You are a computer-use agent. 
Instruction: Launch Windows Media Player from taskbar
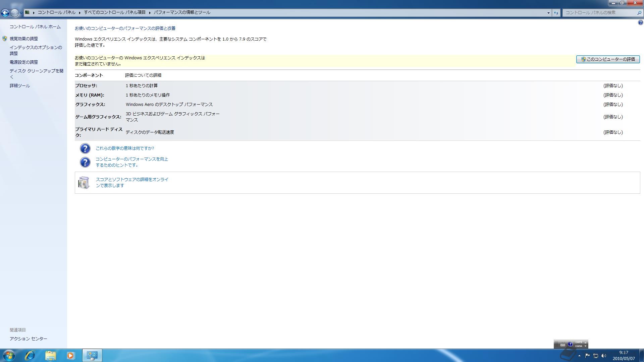pyautogui.click(x=70, y=355)
